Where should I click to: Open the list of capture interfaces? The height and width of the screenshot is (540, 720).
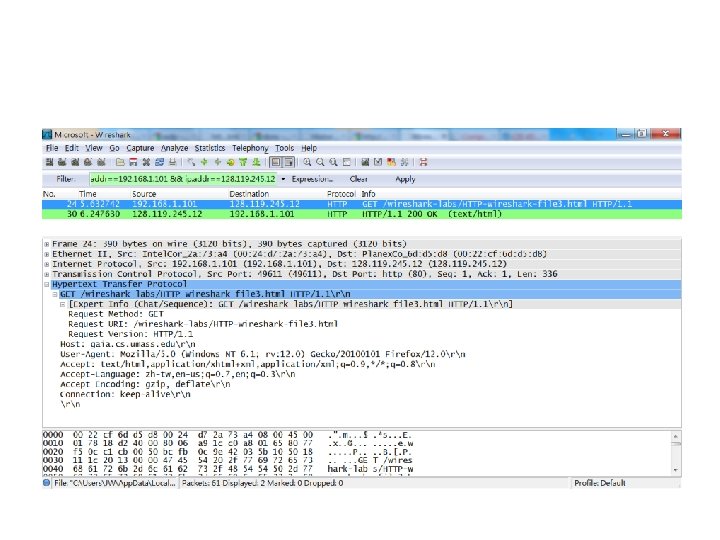click(49, 162)
